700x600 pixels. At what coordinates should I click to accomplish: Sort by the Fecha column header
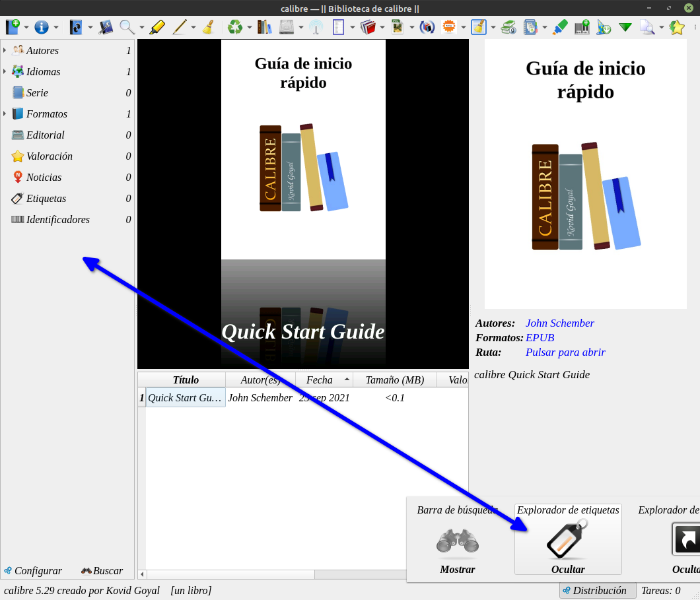[324, 380]
